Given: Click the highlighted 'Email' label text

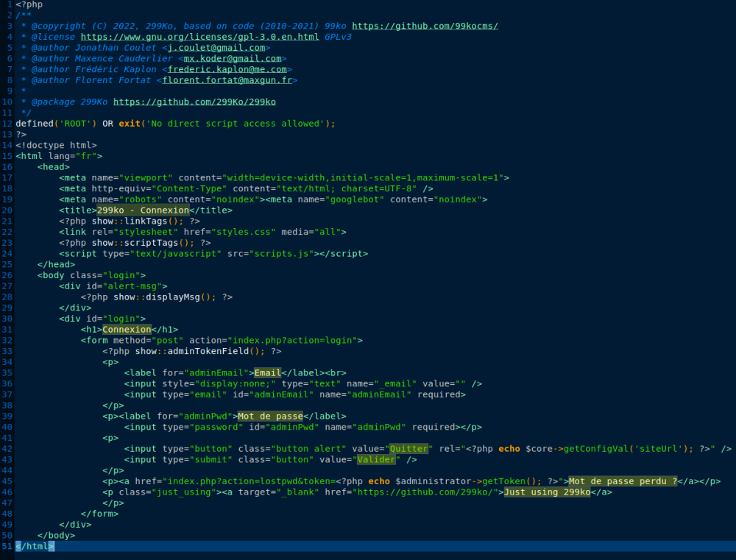Looking at the screenshot, I should [268, 372].
